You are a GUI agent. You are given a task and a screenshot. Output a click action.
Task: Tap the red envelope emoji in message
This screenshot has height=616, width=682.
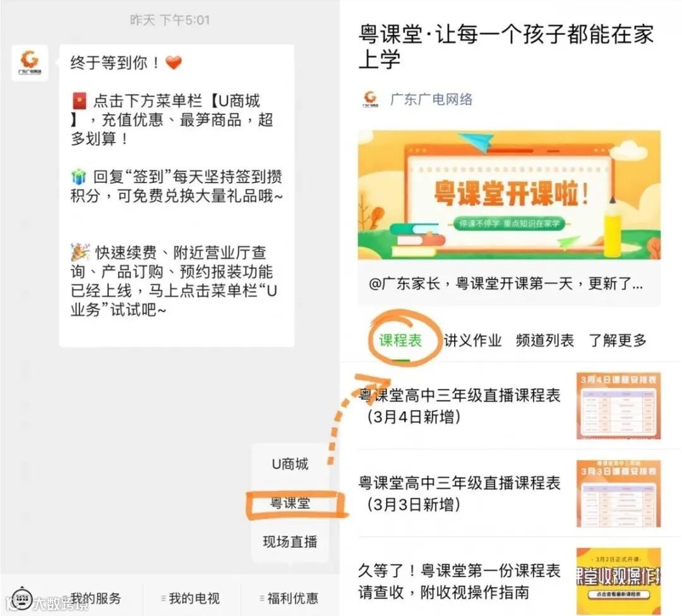[x=79, y=101]
